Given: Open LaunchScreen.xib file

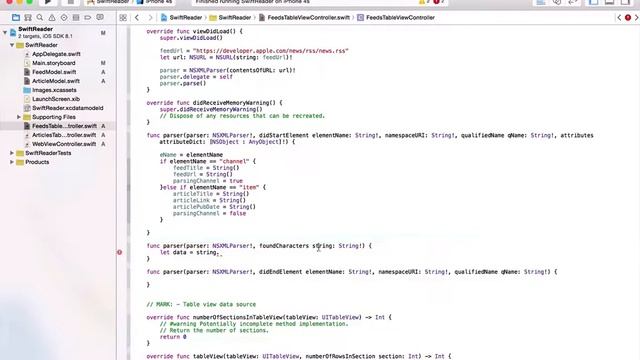Looking at the screenshot, I should tap(56, 99).
